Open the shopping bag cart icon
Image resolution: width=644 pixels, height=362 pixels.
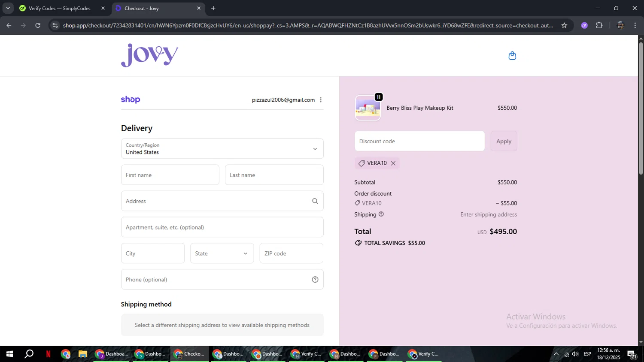[x=512, y=56]
